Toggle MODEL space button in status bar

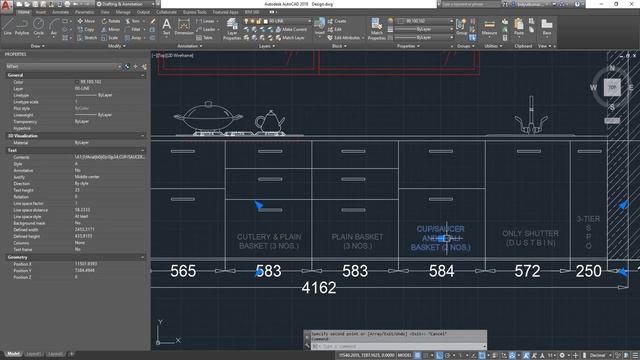[405, 356]
